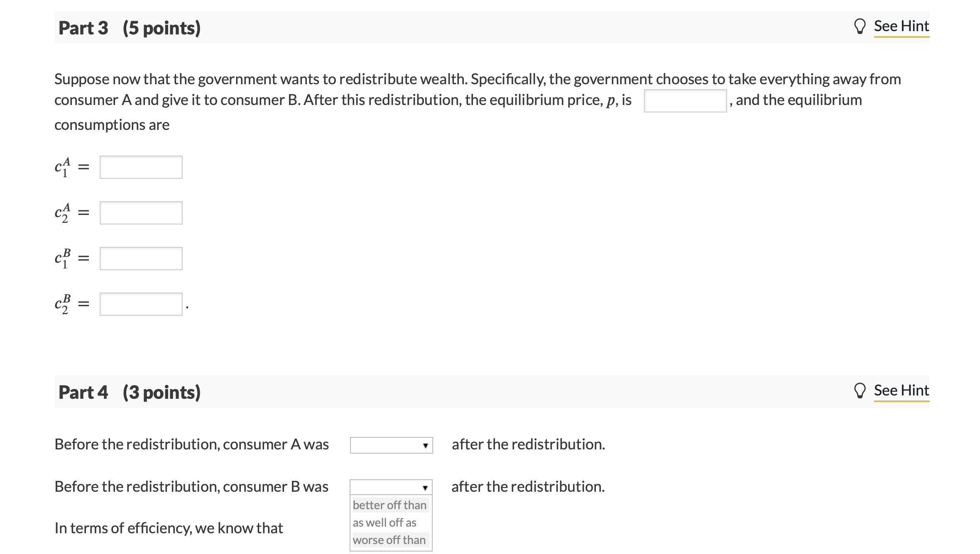Click the yellow underline beneath See Hint
The height and width of the screenshot is (554, 980).
tap(901, 37)
